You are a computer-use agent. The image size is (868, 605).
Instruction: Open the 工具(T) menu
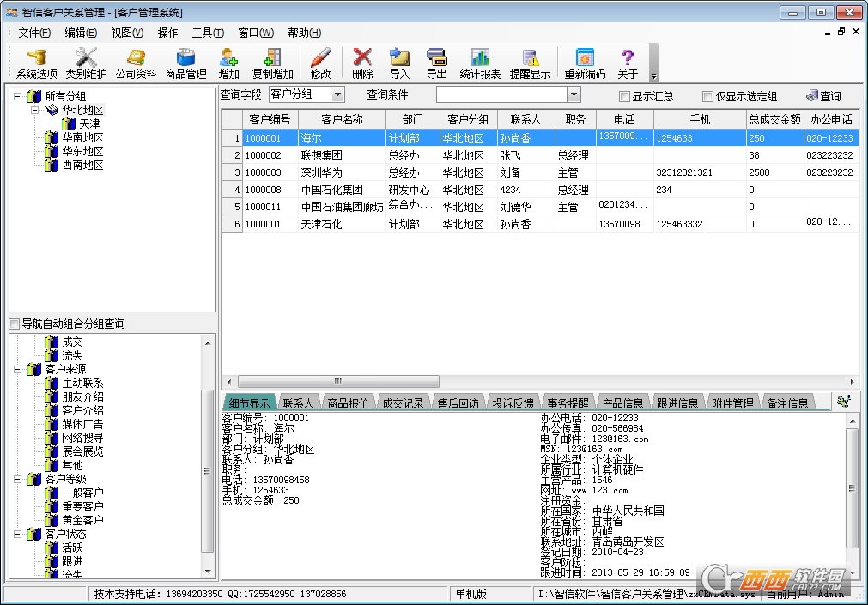(x=208, y=33)
